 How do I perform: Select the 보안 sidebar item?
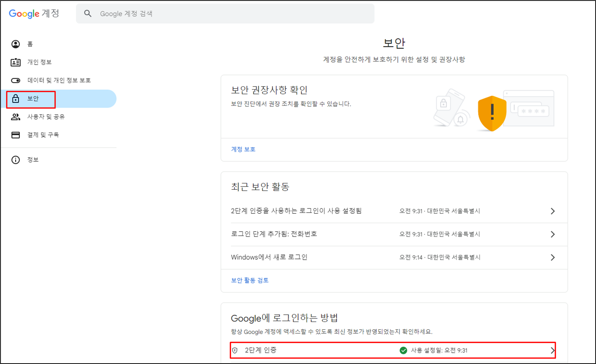coord(59,99)
